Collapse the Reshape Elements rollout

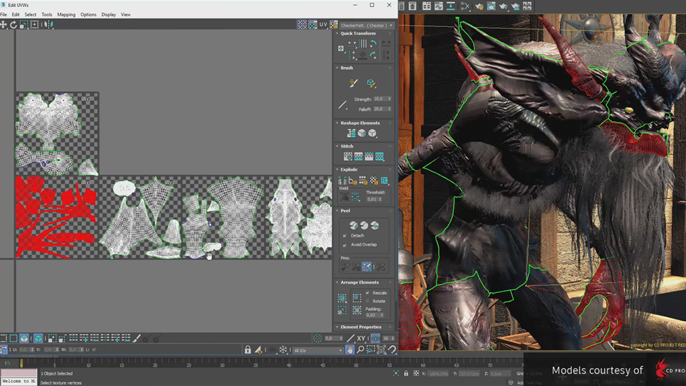(x=337, y=123)
